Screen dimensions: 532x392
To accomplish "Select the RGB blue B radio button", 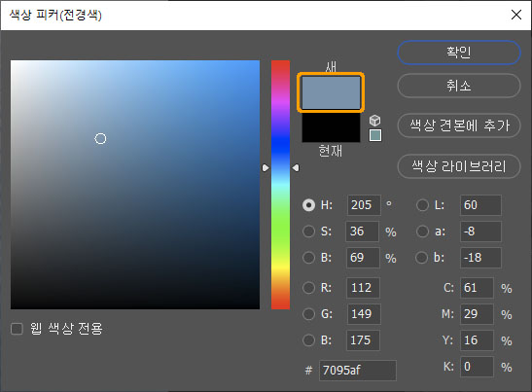I will 308,340.
